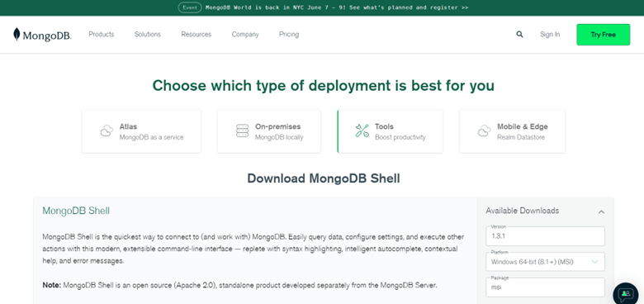Open the Solutions menu
This screenshot has width=644, height=304.
click(x=148, y=35)
